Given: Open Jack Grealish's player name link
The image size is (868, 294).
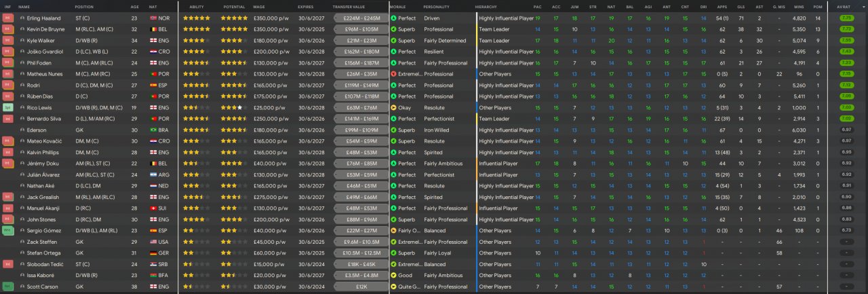Looking at the screenshot, I should tap(43, 198).
